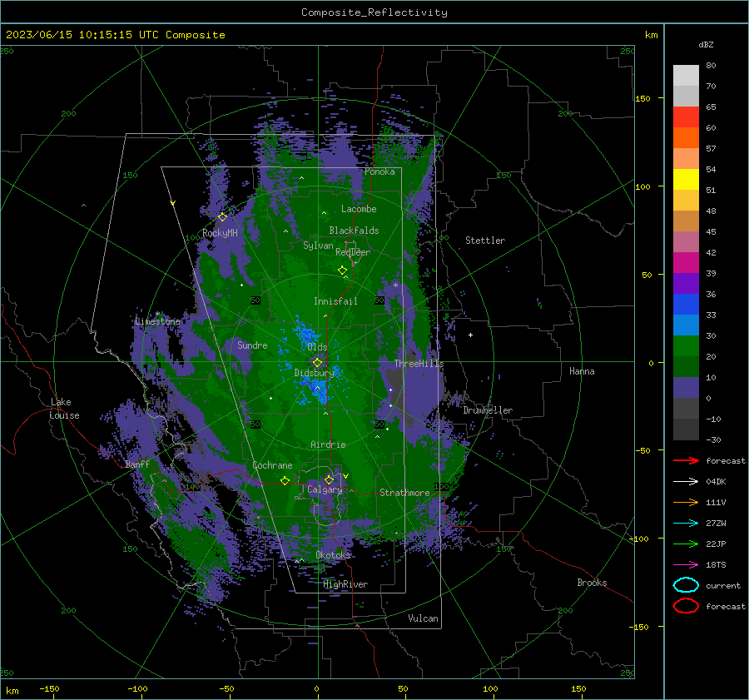This screenshot has height=700, width=749.
Task: Pick the red 65-60 dBZ color swatch
Action: coord(686,117)
